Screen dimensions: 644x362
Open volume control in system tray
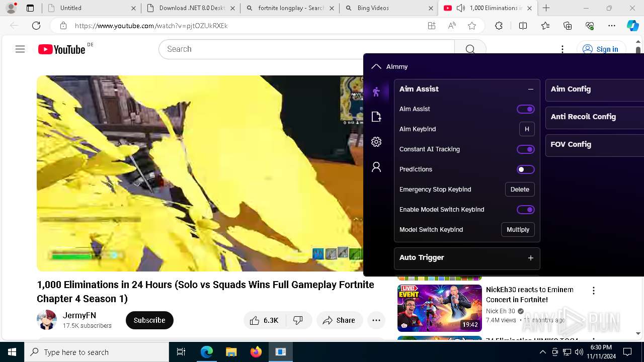(x=579, y=352)
